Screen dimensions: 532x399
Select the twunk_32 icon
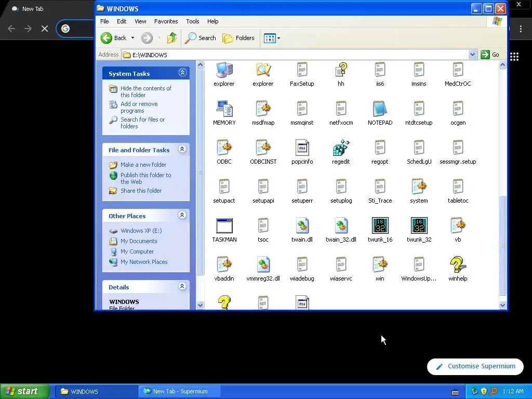coord(419,225)
